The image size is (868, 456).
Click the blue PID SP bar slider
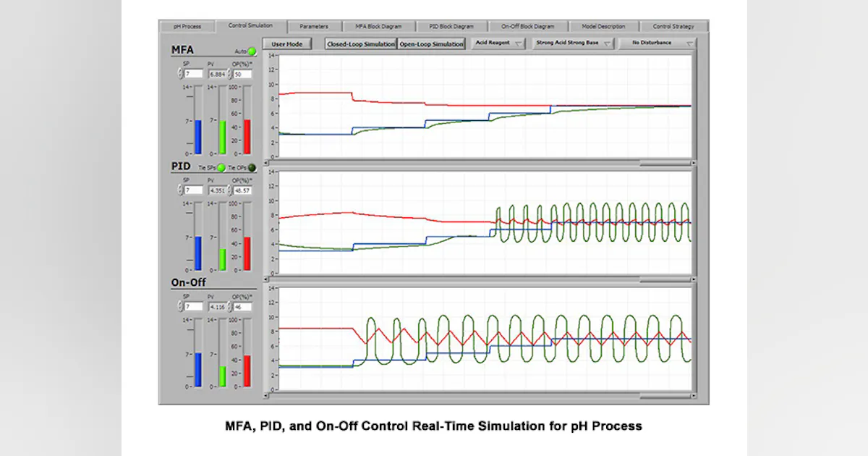coord(198,237)
